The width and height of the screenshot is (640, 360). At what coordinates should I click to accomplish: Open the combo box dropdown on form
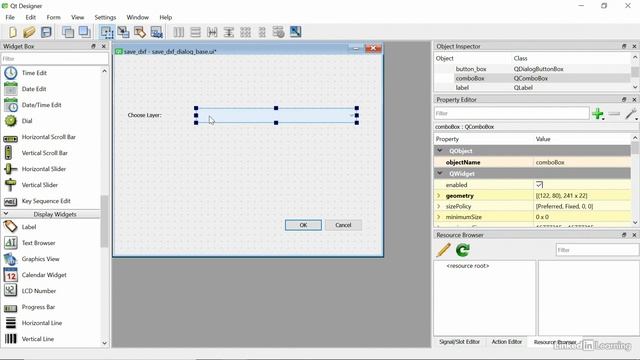click(351, 116)
